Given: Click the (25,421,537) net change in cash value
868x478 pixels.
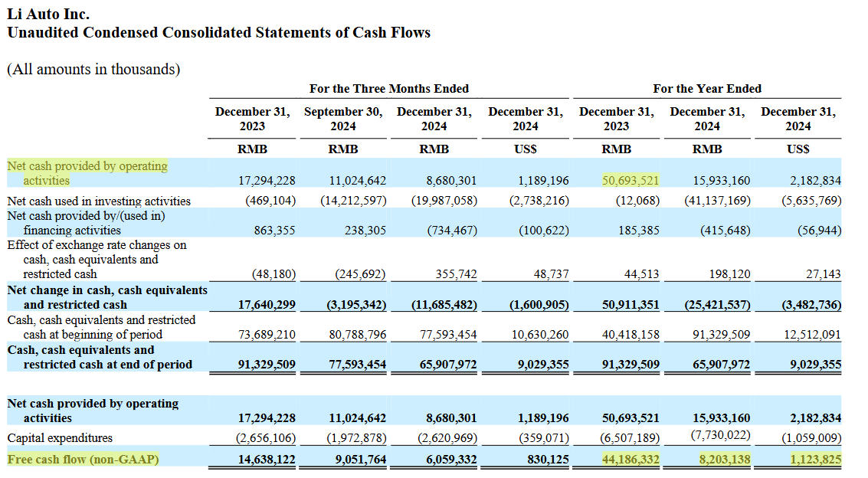Looking at the screenshot, I should pos(717,304).
